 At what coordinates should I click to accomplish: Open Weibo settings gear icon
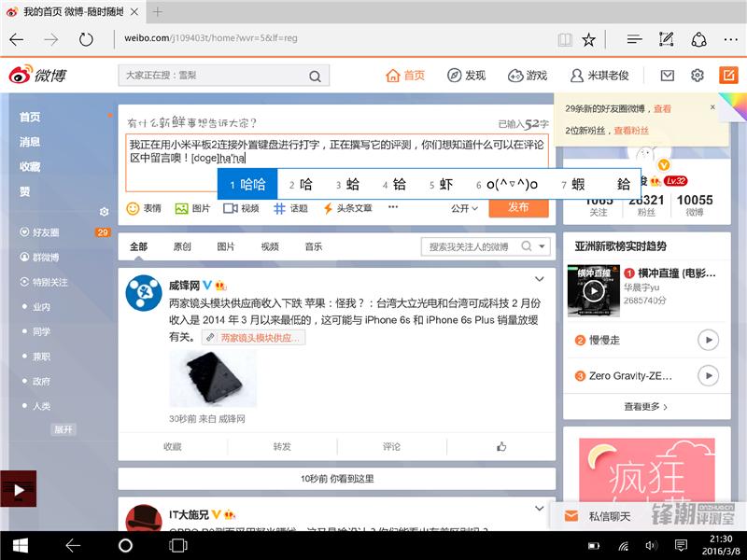pos(696,74)
